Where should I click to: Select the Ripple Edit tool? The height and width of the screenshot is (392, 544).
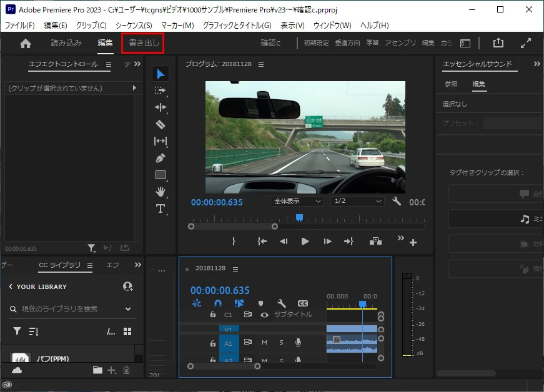[x=161, y=107]
